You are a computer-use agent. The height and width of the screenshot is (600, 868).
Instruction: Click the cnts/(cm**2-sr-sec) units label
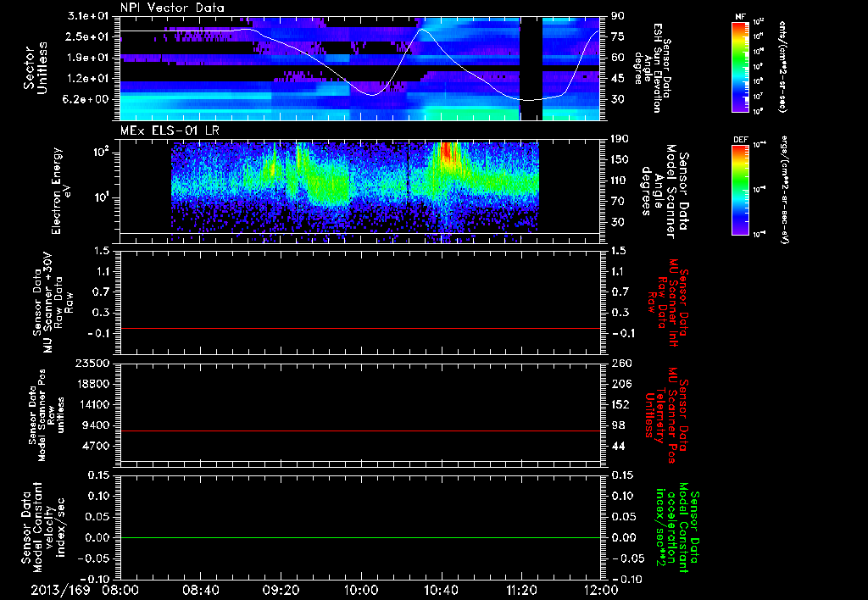pos(782,66)
